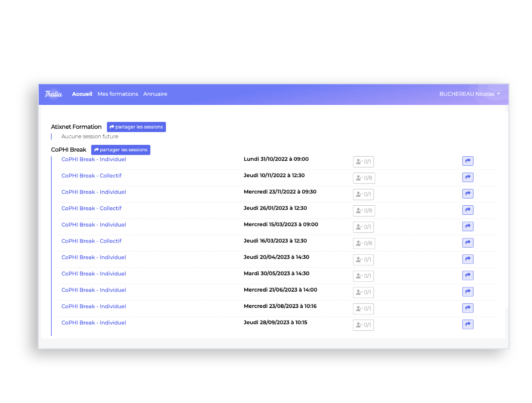
Task: Open CoPHI Break - Individuel on Mardi 30/05/2023
Action: coord(93,274)
